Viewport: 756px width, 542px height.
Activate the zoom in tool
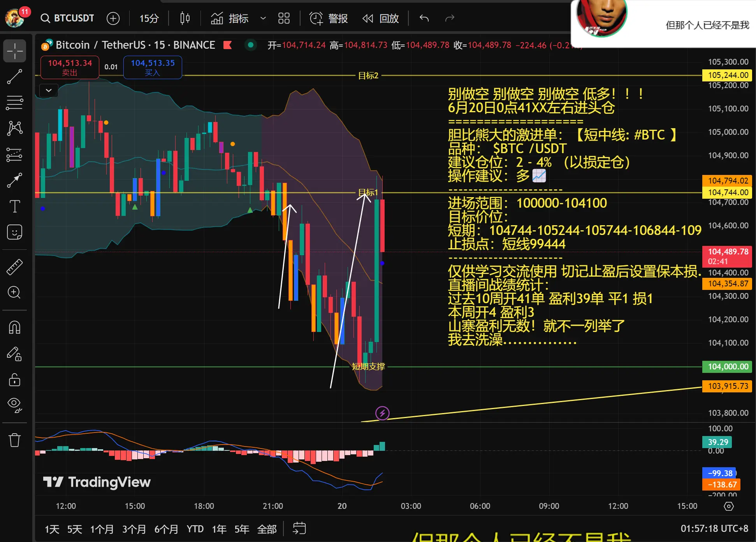(x=15, y=293)
